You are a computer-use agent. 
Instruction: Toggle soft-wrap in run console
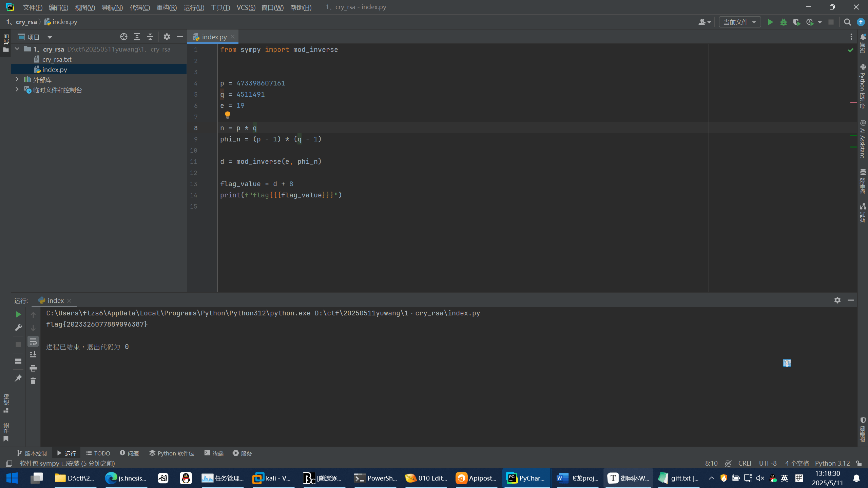(33, 341)
